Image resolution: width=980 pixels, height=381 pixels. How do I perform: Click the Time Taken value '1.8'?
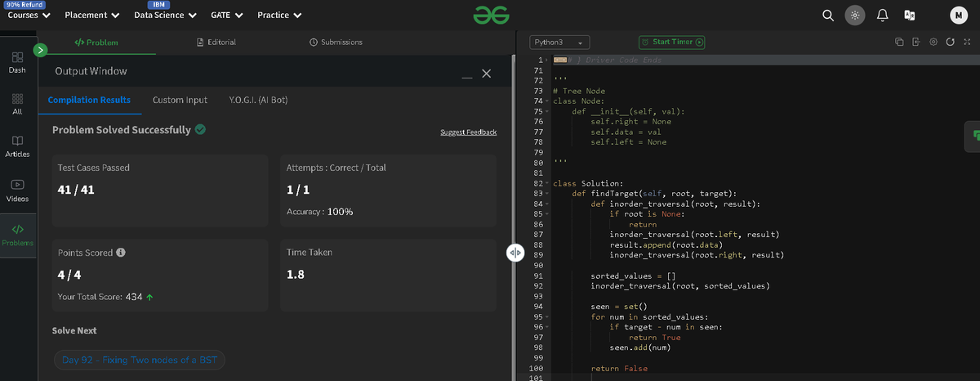click(296, 275)
